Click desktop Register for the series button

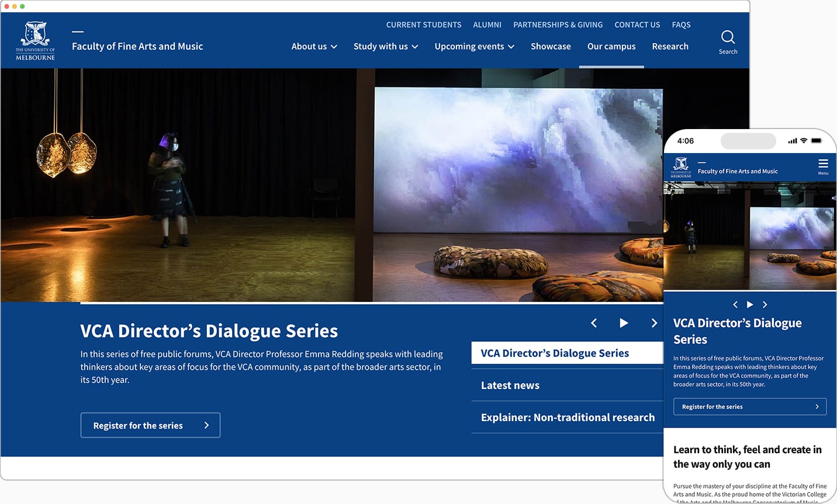[150, 425]
